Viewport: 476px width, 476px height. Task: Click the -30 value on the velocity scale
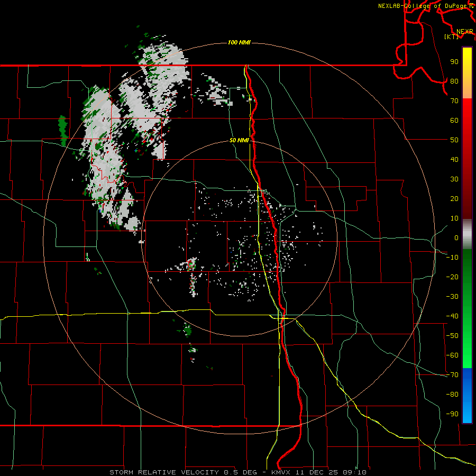click(x=452, y=297)
